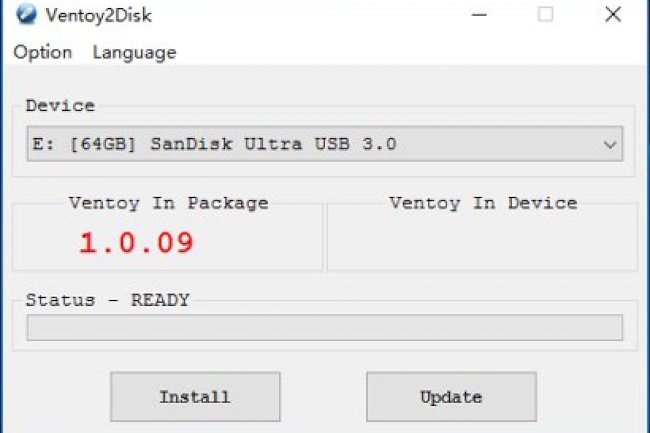This screenshot has width=650, height=433.
Task: Click the Ventoy In Device heading
Action: pyautogui.click(x=482, y=203)
